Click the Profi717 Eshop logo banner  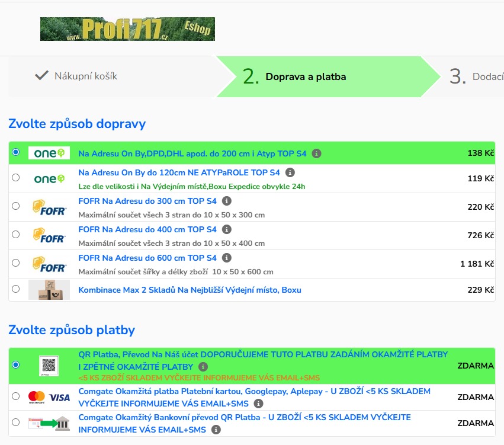tap(127, 29)
